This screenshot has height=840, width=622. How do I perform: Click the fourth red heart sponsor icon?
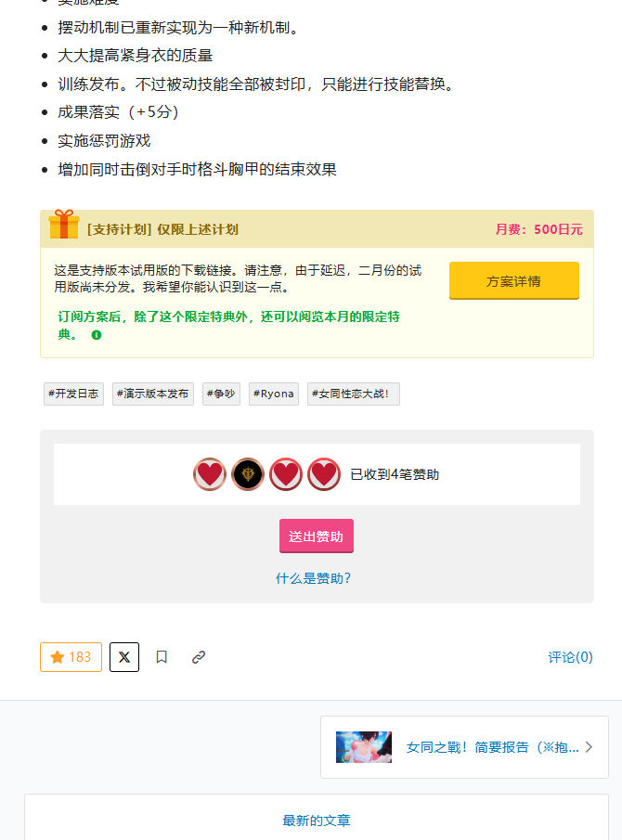[323, 474]
